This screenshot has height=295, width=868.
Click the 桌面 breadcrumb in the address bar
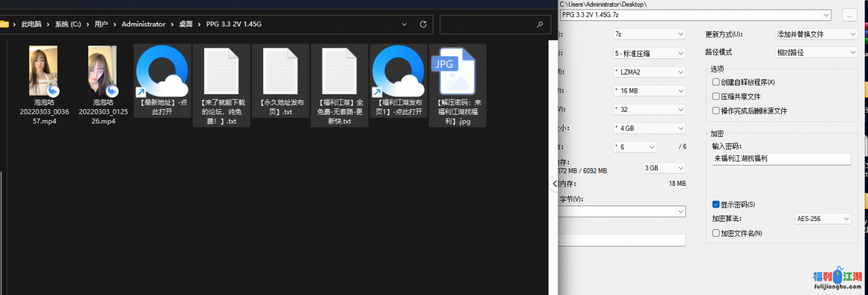point(185,24)
